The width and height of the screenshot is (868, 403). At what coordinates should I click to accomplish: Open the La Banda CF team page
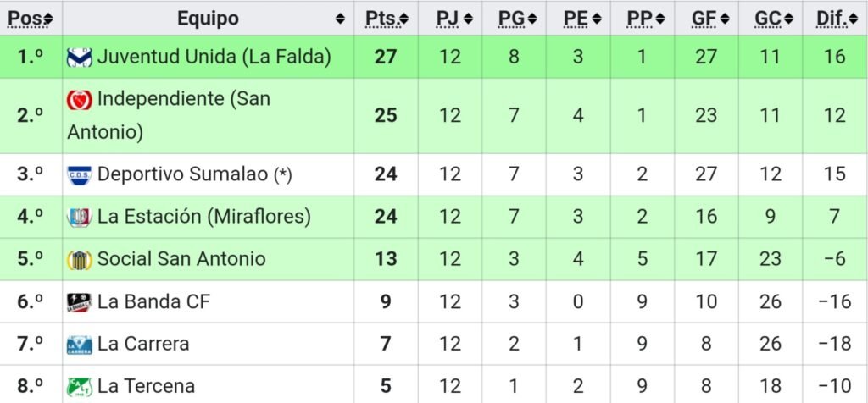pos(154,302)
